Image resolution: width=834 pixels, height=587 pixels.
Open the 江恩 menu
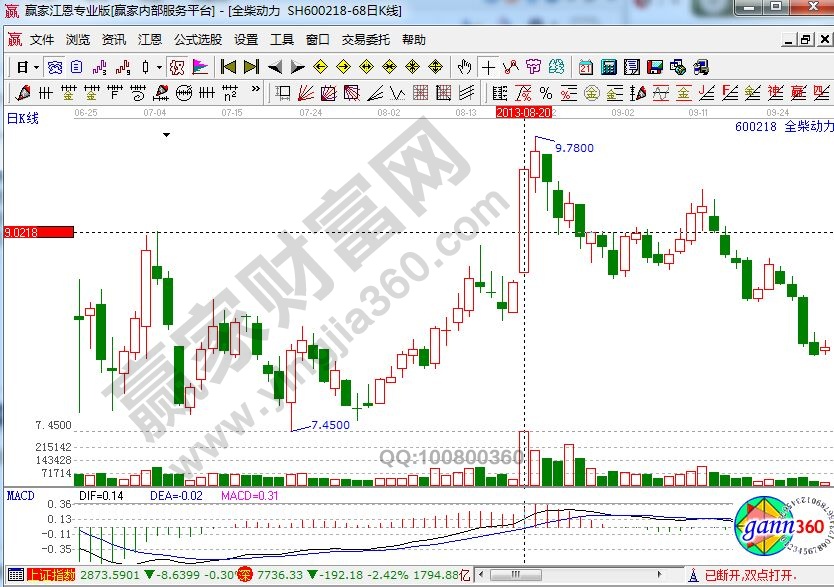pyautogui.click(x=150, y=39)
